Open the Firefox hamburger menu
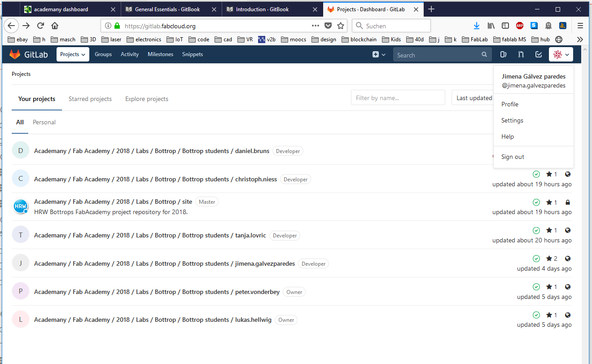Image resolution: width=592 pixels, height=364 pixels. coord(580,26)
